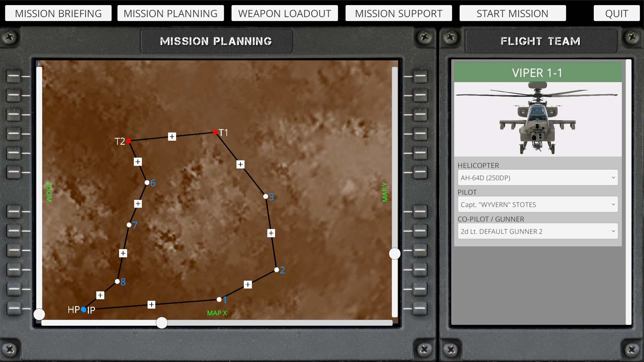Click the ZOOM slider handle on the left
This screenshot has width=644, height=362.
[x=39, y=314]
